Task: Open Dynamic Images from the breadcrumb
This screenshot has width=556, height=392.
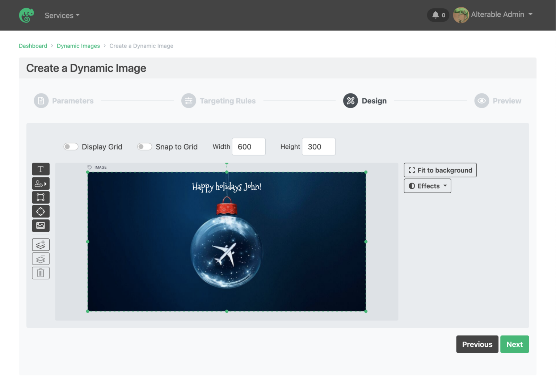Action: (x=78, y=46)
